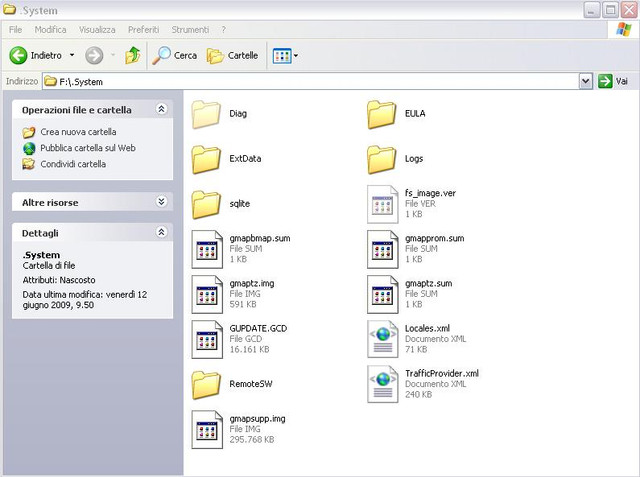This screenshot has width=640, height=477.
Task: Click the globe icon beside Pubblica cartella
Action: pyautogui.click(x=29, y=148)
